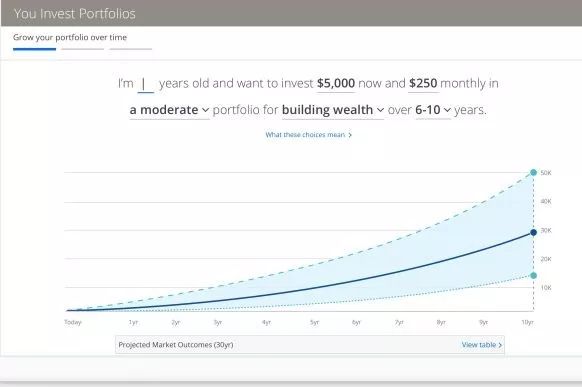Switch to the second progress step
Viewport: 582px width, 387px height.
[x=83, y=49]
